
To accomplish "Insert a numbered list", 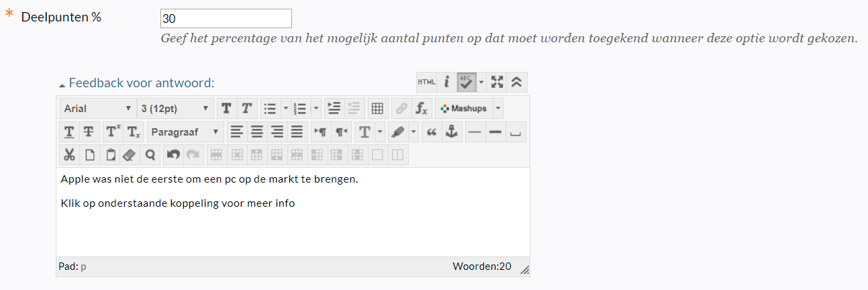I will pos(301,108).
